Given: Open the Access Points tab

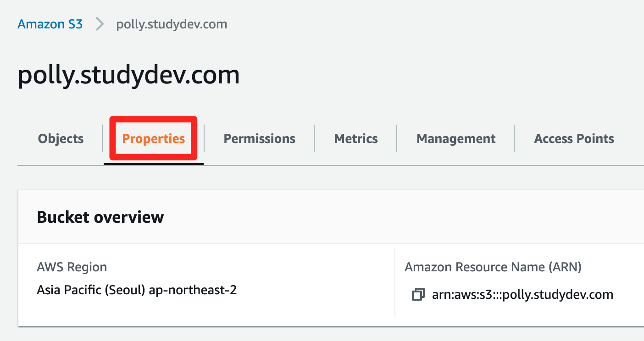Looking at the screenshot, I should coord(574,138).
